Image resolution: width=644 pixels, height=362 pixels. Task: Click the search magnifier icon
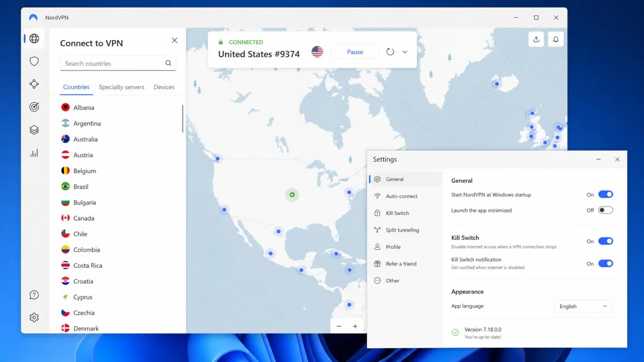tap(169, 63)
